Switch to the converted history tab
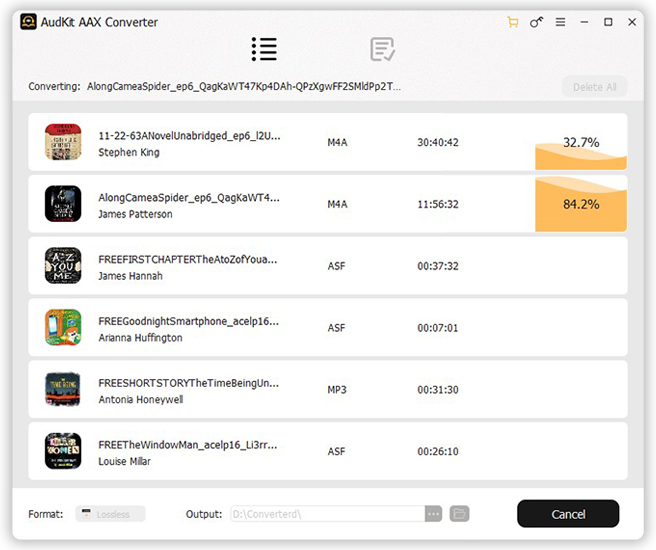This screenshot has width=656, height=550. pyautogui.click(x=382, y=49)
